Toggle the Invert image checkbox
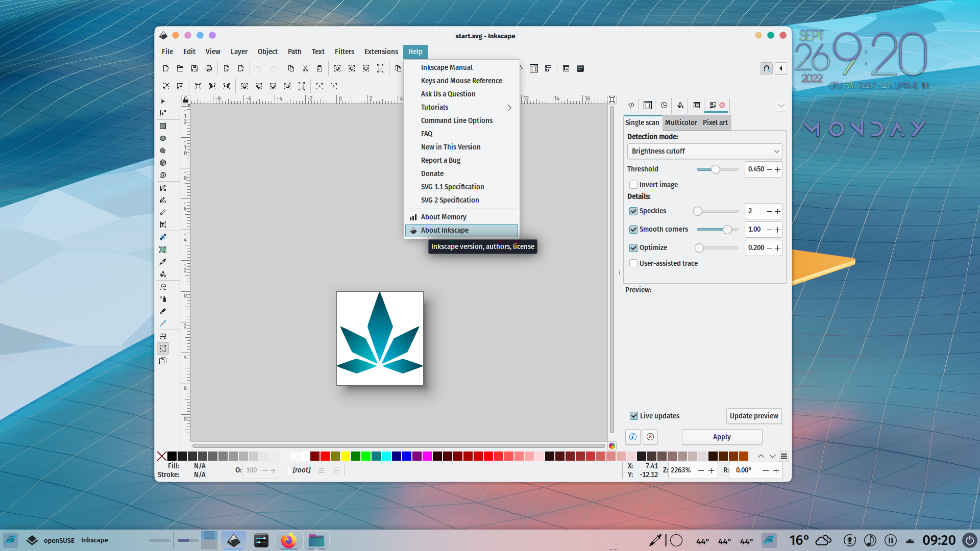 tap(633, 185)
